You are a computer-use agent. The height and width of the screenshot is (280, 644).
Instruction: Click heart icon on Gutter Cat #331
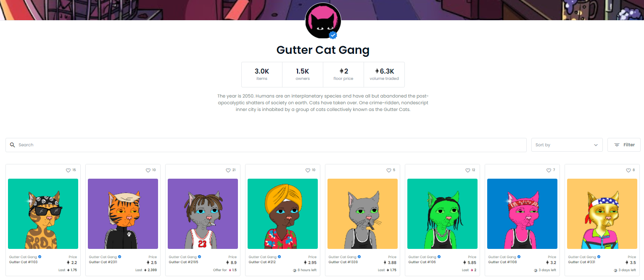[628, 170]
